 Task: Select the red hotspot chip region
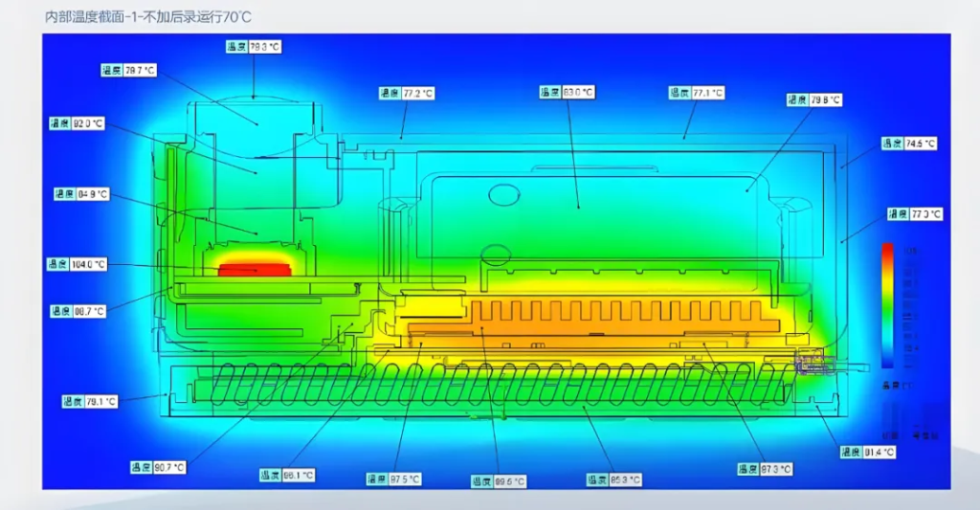tap(255, 268)
